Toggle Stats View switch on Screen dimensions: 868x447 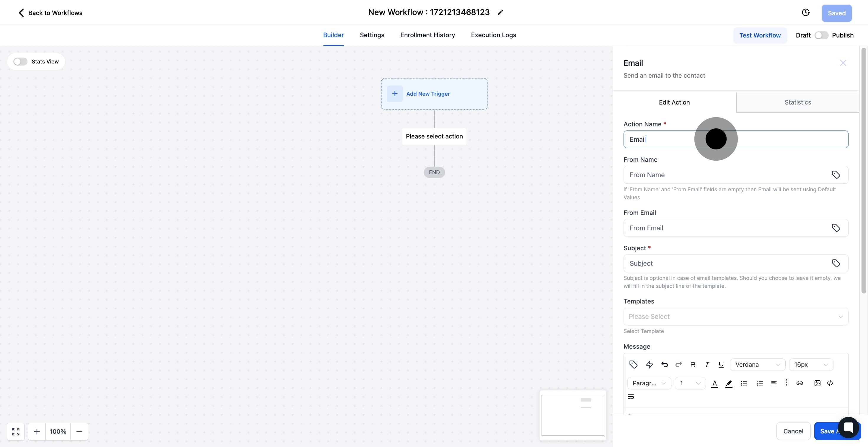click(20, 62)
